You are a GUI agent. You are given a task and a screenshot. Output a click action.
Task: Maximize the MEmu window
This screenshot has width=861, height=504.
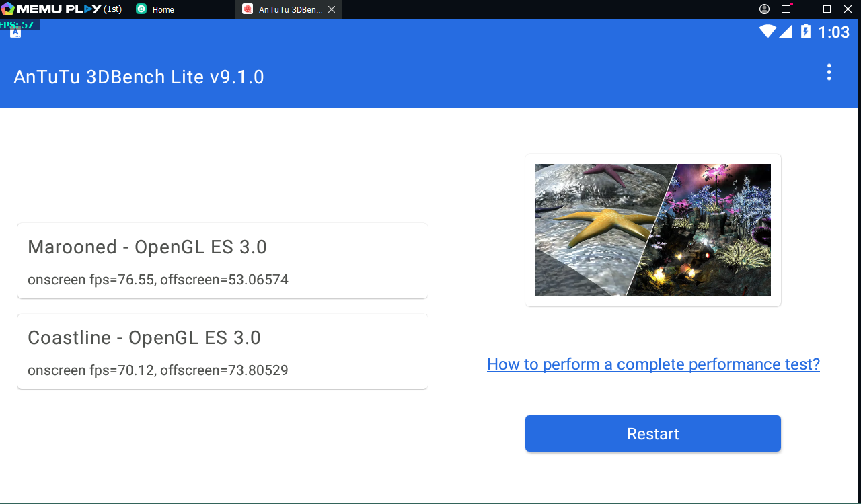(827, 9)
